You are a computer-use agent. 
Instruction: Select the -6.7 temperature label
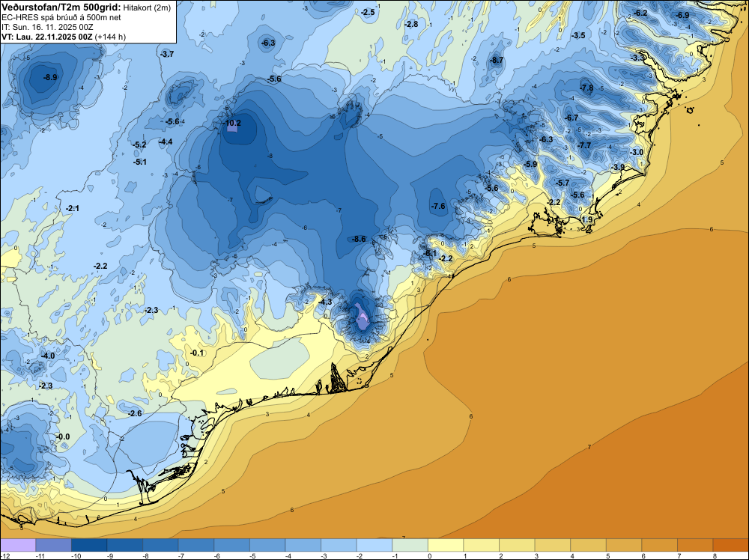click(571, 118)
